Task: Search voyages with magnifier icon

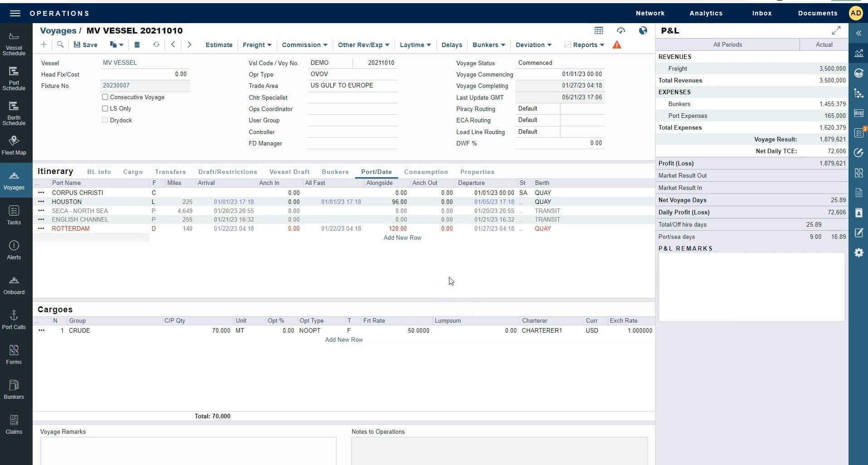Action: pyautogui.click(x=60, y=44)
